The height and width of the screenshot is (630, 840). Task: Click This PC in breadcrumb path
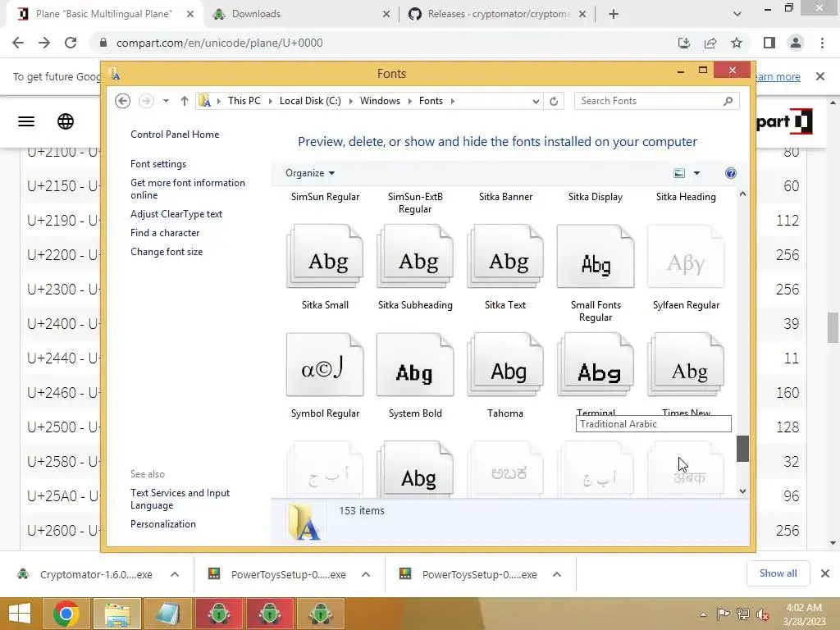[244, 101]
